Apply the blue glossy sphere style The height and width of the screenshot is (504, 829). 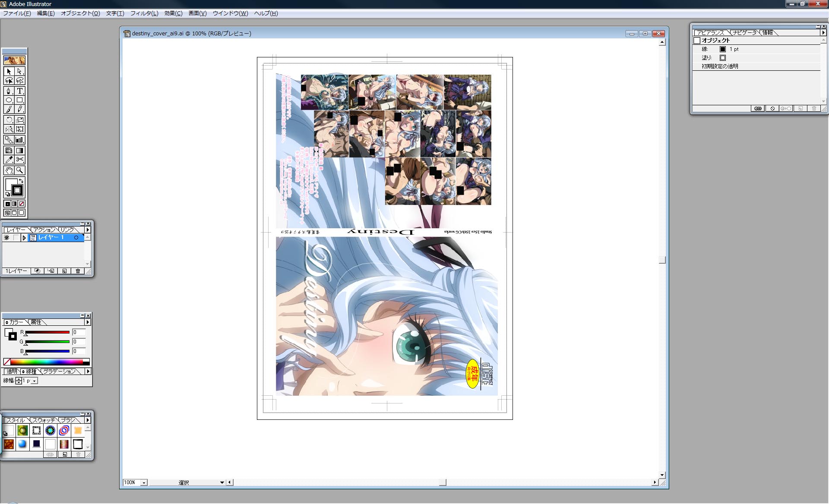pyautogui.click(x=22, y=444)
